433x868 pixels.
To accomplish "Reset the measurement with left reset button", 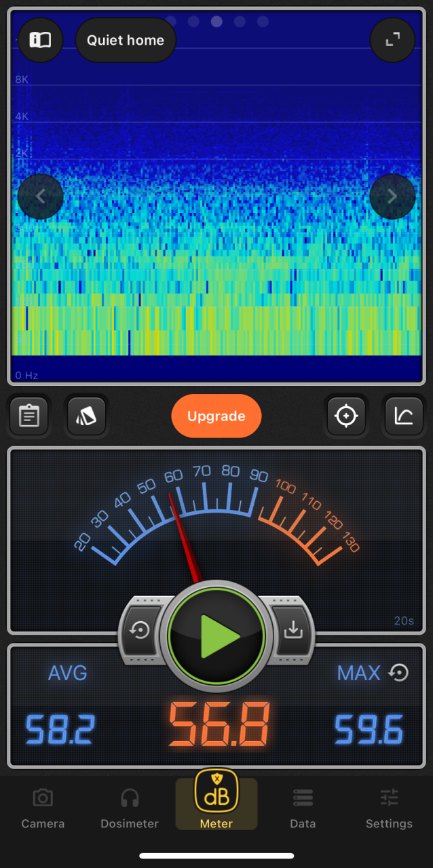I will 140,631.
